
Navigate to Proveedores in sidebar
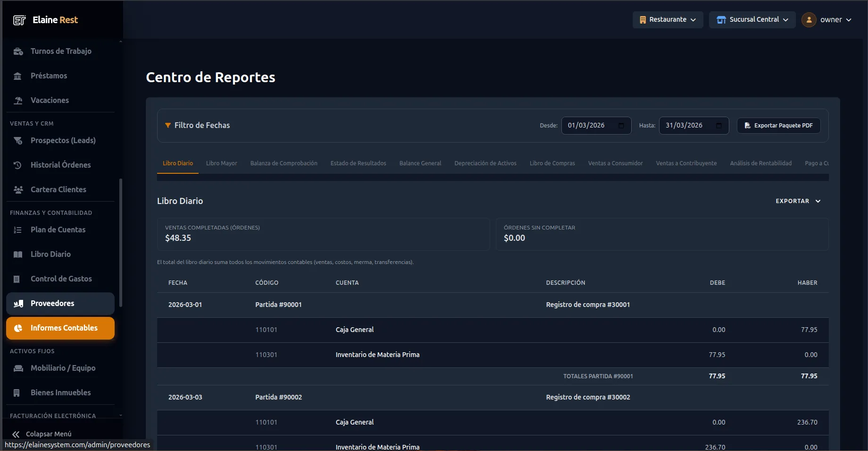click(60, 304)
